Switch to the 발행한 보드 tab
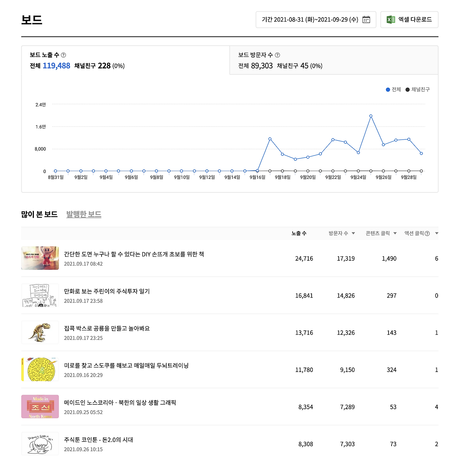 point(83,214)
